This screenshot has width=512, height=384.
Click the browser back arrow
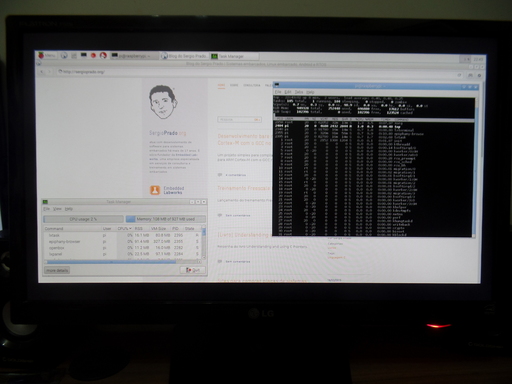[42, 72]
